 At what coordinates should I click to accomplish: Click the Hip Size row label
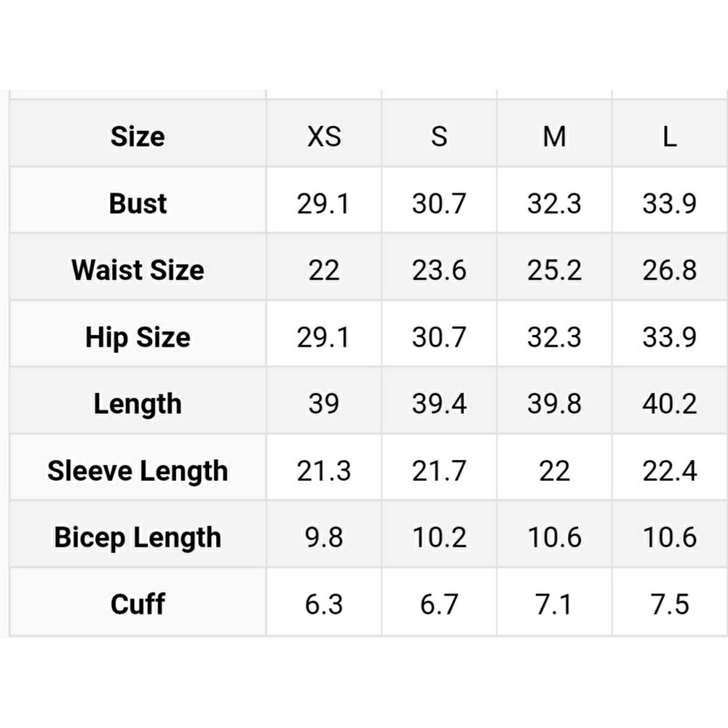(138, 337)
